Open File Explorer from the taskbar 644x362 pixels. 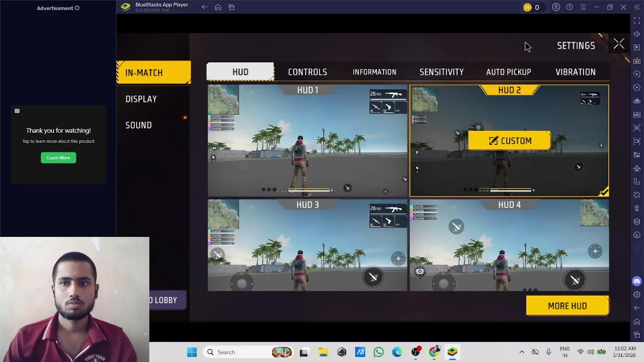click(323, 352)
